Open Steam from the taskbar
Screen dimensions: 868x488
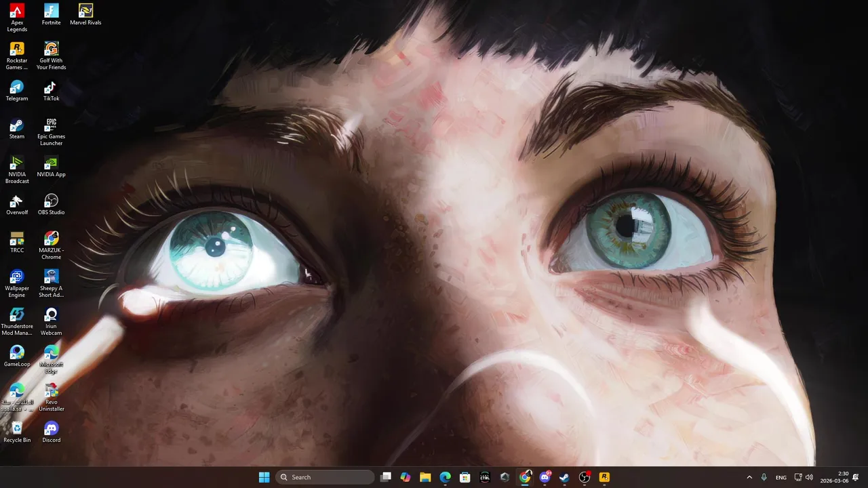pyautogui.click(x=564, y=477)
